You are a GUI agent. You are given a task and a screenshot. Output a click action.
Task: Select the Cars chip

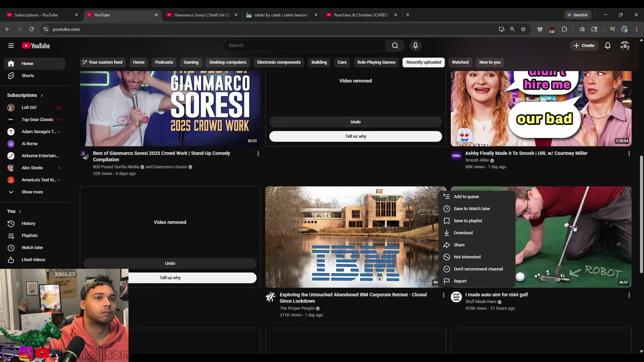pyautogui.click(x=342, y=62)
